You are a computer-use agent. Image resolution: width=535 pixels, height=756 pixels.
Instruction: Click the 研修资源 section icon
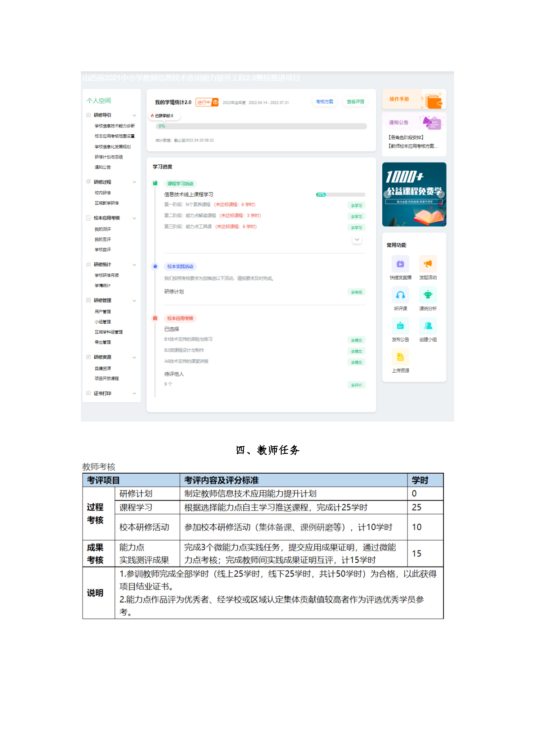pyautogui.click(x=88, y=357)
